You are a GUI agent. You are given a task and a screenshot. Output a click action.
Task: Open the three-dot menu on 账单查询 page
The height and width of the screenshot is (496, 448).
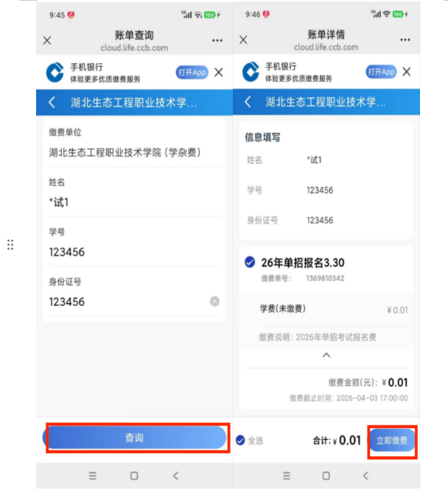(x=217, y=41)
